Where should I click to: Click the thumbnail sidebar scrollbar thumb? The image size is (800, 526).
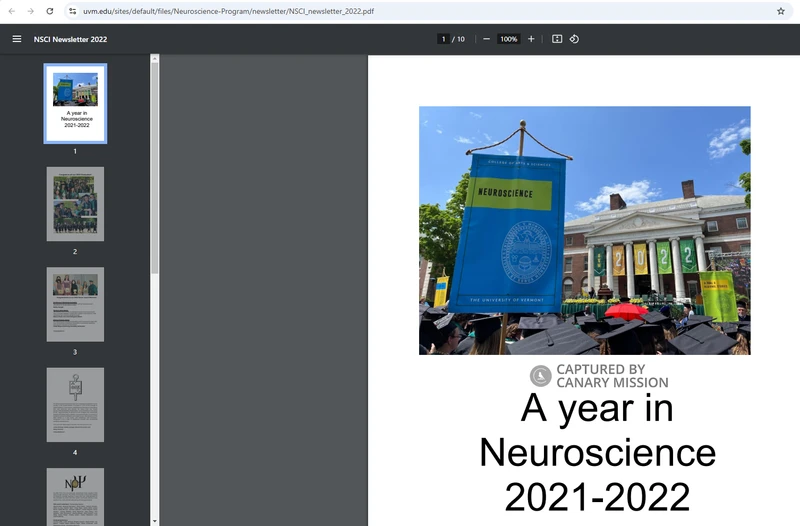click(x=155, y=168)
